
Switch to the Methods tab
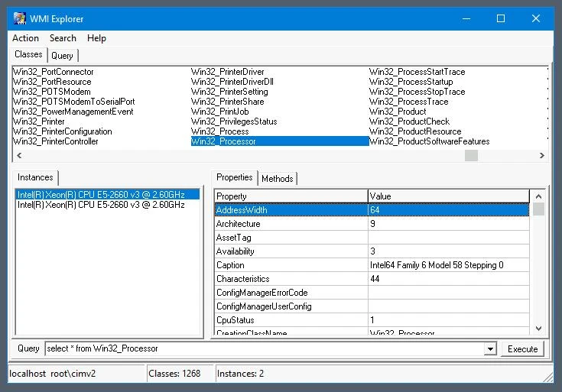(277, 179)
